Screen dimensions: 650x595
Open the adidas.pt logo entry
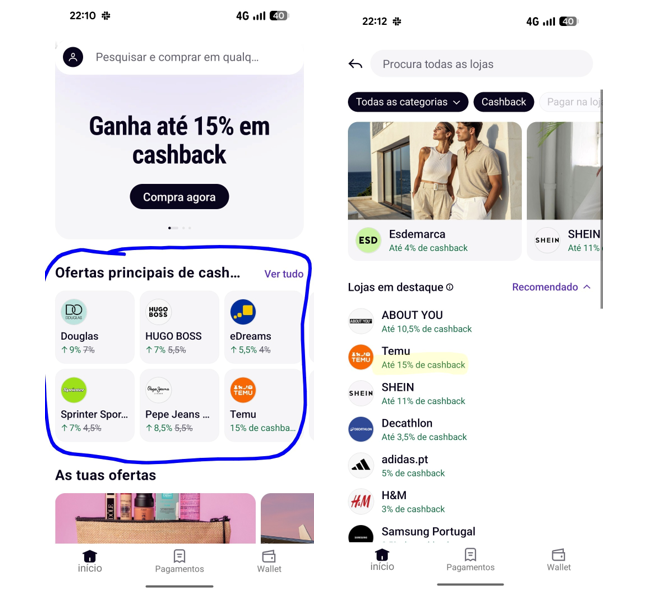[361, 466]
